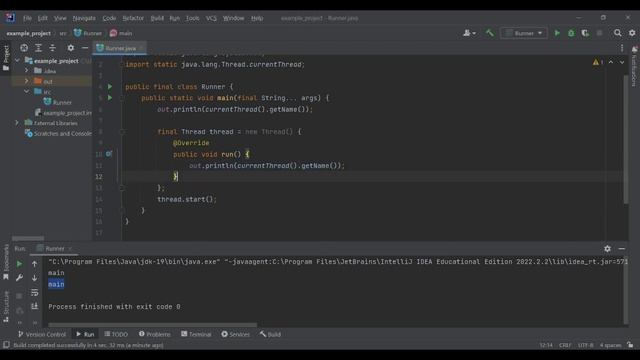Open the Refactor menu

click(x=133, y=18)
